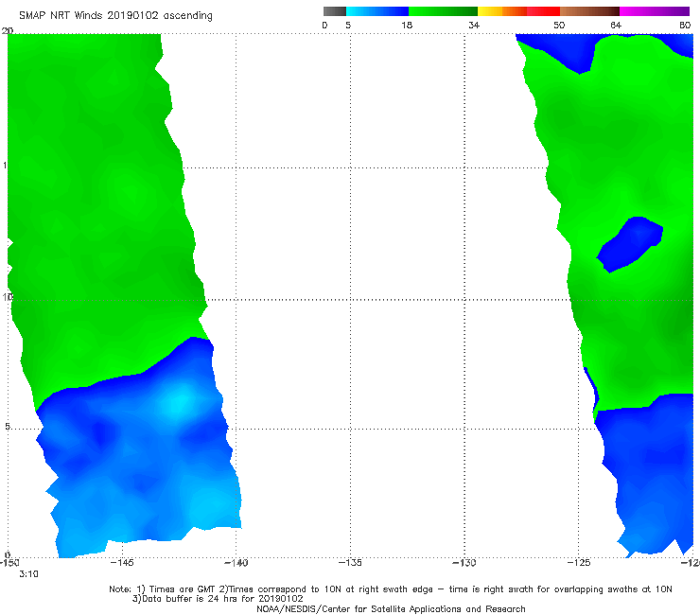
Task: Click the color bar label '34'
Action: pyautogui.click(x=474, y=26)
